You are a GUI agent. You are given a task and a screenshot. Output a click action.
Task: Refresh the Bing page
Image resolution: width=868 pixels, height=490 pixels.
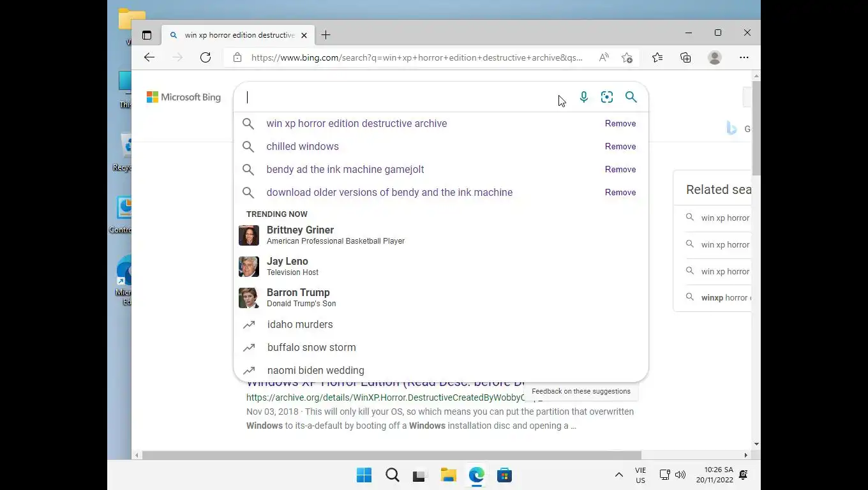tap(206, 57)
